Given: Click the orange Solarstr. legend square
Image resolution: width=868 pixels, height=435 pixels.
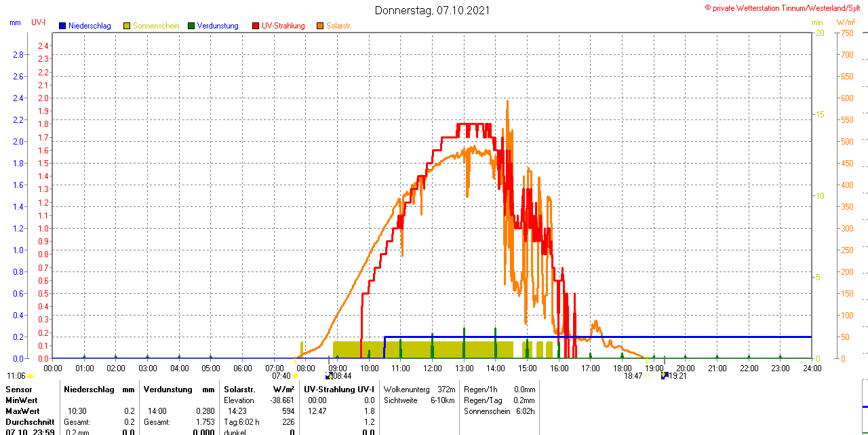Looking at the screenshot, I should 320,26.
